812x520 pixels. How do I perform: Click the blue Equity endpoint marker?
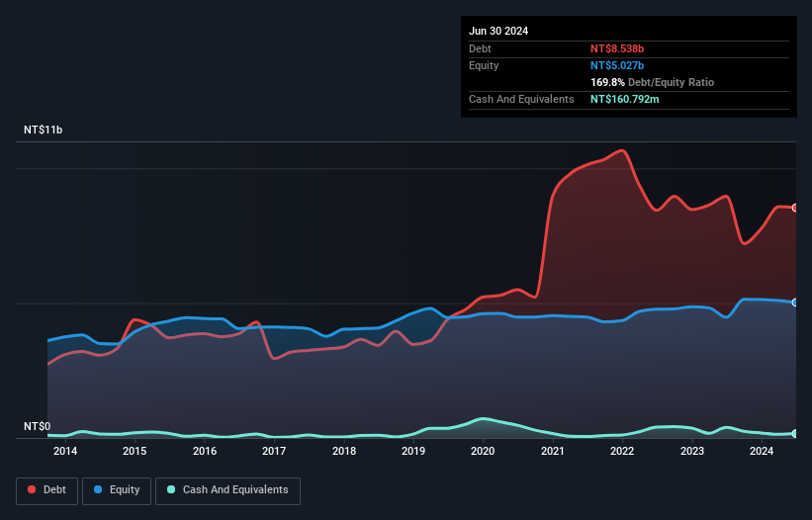(795, 303)
